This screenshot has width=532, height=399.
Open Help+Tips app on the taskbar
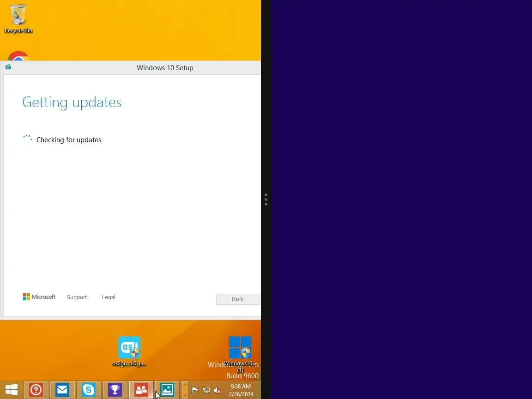click(x=36, y=390)
